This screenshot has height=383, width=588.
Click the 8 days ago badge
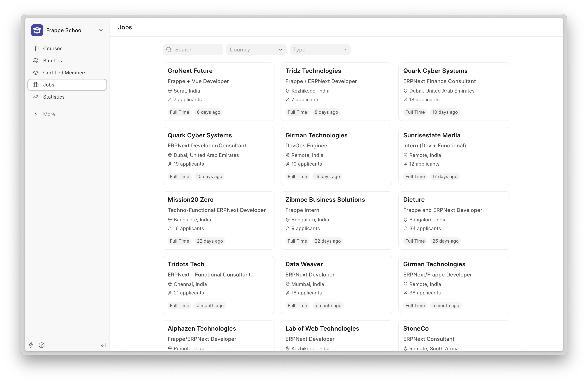[326, 112]
